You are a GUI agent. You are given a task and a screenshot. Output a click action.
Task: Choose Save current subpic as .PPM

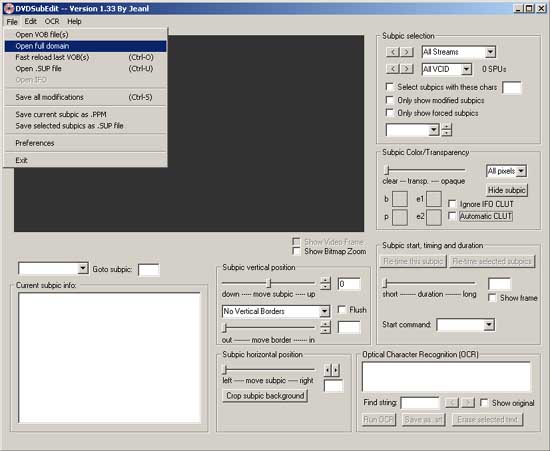pos(86,114)
